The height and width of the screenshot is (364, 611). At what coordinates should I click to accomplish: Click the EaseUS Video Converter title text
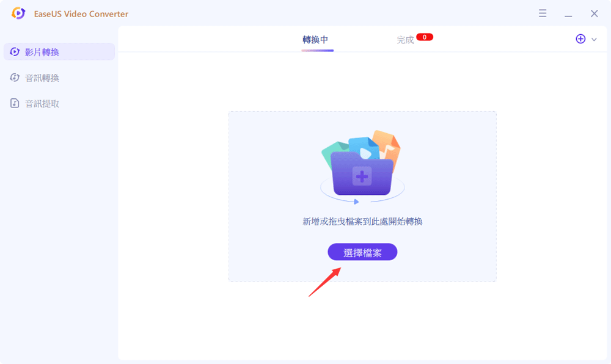tap(80, 13)
